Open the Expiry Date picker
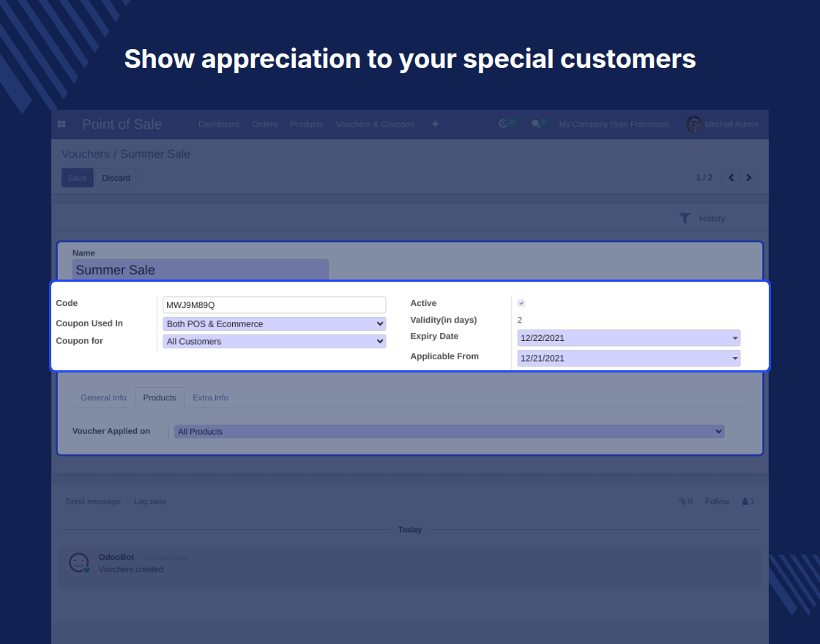This screenshot has height=644, width=820. tap(629, 338)
